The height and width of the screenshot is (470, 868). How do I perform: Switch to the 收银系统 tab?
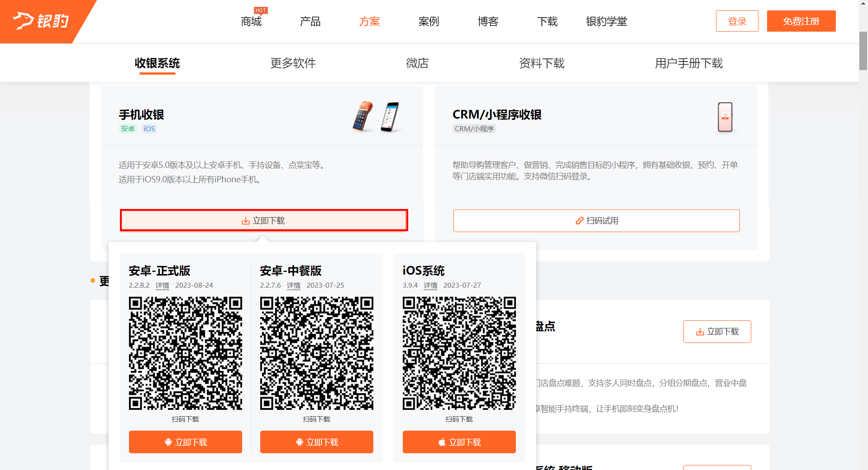coord(157,63)
